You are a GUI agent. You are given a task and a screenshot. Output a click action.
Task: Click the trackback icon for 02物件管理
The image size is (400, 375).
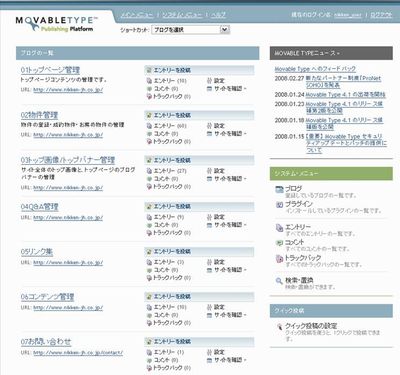tap(149, 142)
